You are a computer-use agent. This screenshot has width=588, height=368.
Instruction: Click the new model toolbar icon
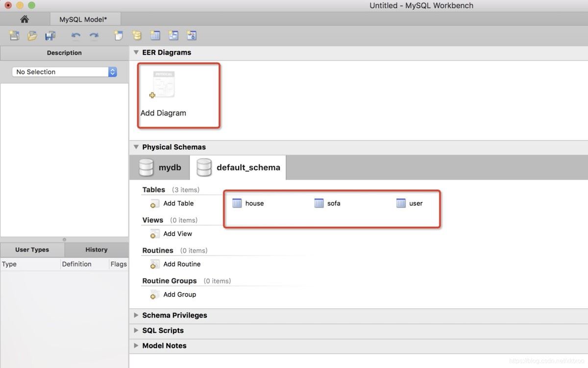click(14, 35)
